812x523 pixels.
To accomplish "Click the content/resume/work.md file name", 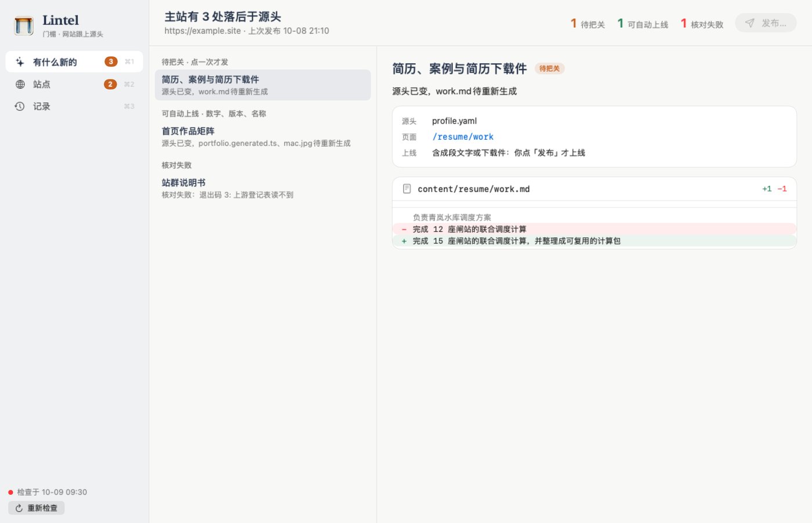I will coord(474,189).
